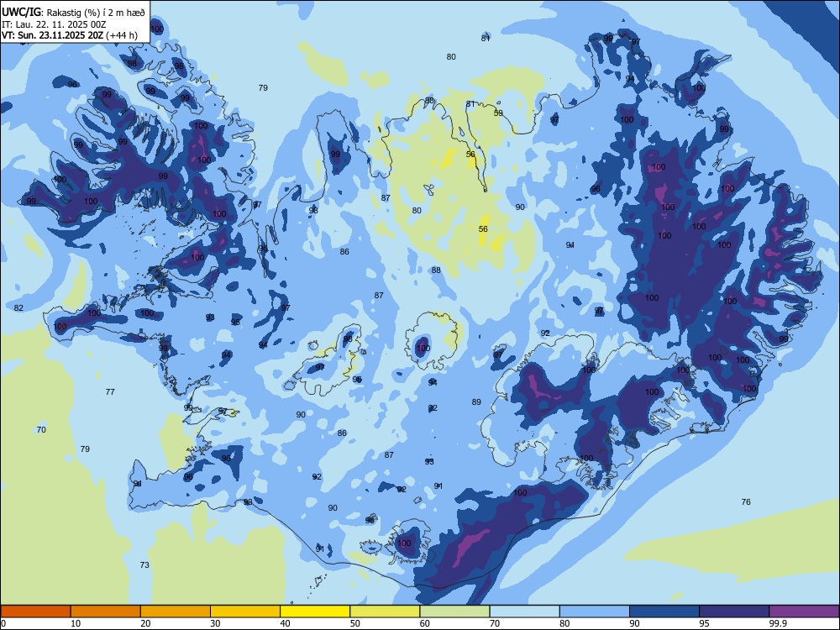Click the pale yellow 50–60 legend swatch
This screenshot has width=840, height=630.
[x=385, y=612]
